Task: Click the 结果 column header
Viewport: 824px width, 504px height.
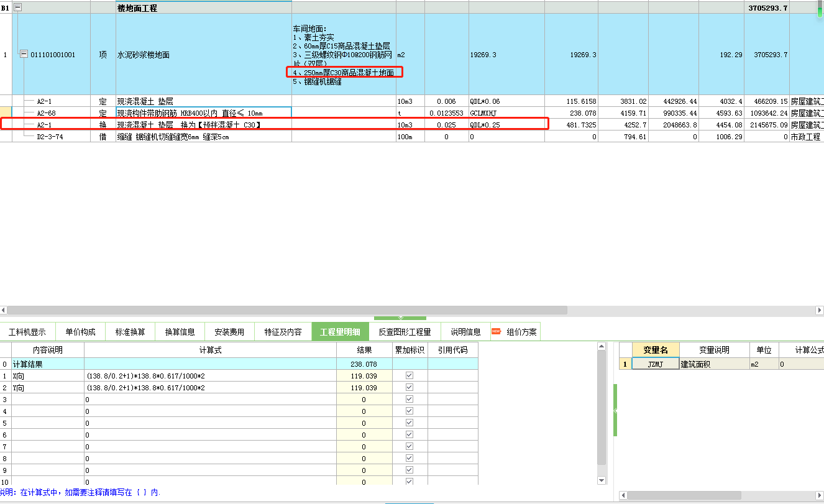Action: click(364, 350)
